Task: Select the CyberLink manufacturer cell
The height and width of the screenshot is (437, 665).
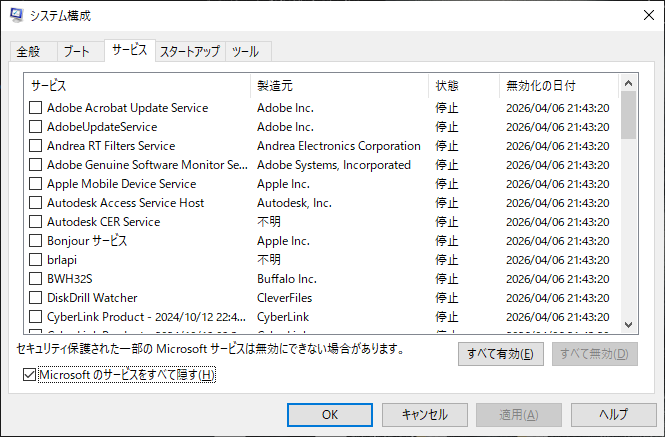Action: (x=283, y=317)
